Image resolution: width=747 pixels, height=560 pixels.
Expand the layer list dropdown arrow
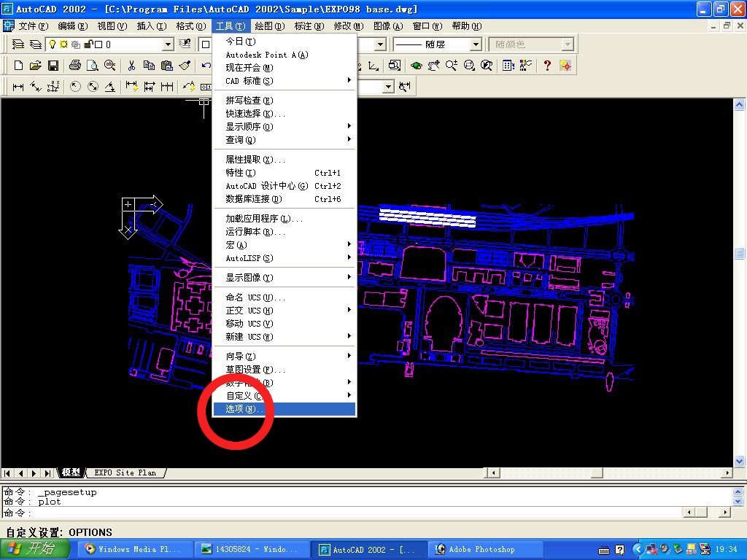coord(168,44)
